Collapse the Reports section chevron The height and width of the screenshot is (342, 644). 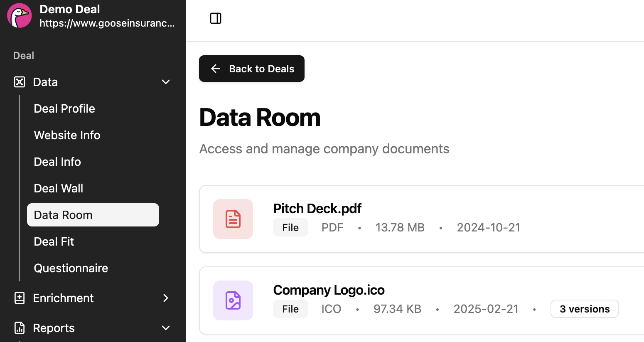[166, 328]
